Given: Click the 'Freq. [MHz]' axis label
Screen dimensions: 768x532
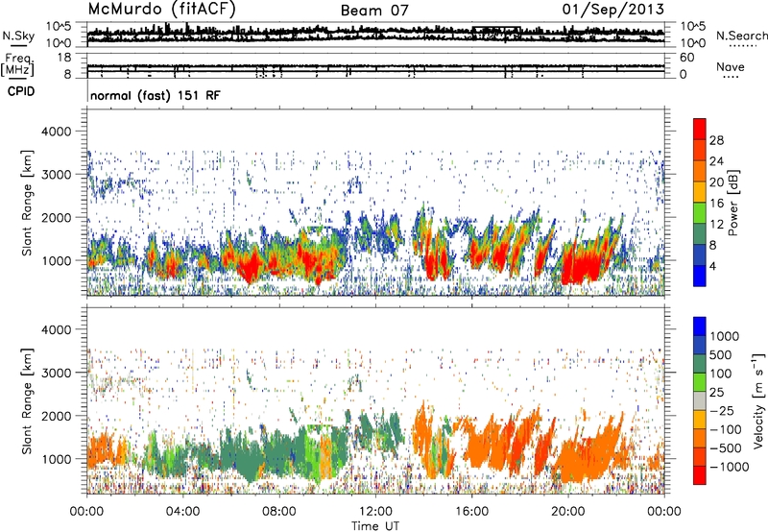Looking at the screenshot, I should pyautogui.click(x=17, y=64).
